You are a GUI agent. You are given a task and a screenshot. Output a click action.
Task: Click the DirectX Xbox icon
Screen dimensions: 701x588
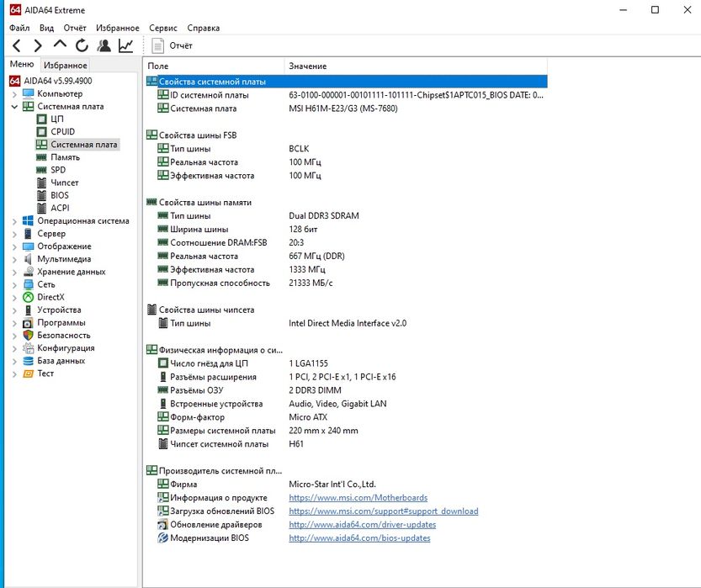28,297
